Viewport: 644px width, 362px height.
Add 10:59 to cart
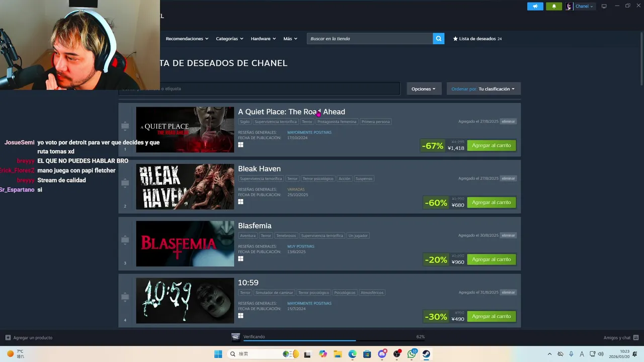click(492, 316)
